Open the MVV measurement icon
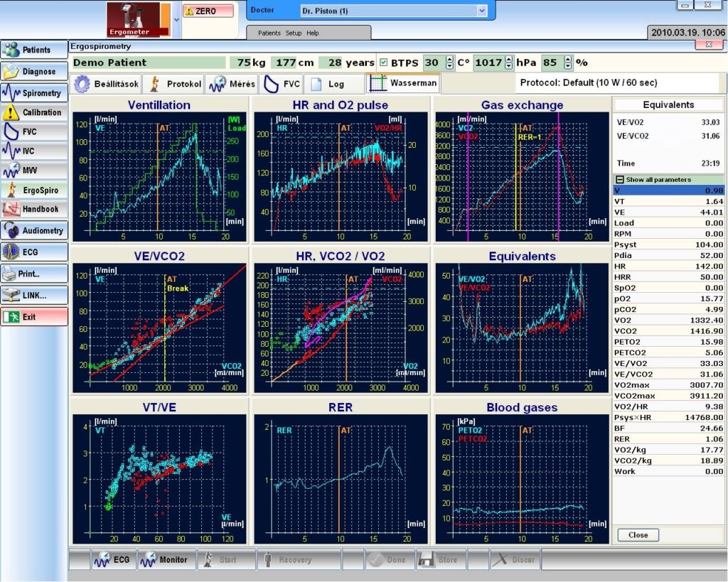The height and width of the screenshot is (582, 728). tap(11, 170)
